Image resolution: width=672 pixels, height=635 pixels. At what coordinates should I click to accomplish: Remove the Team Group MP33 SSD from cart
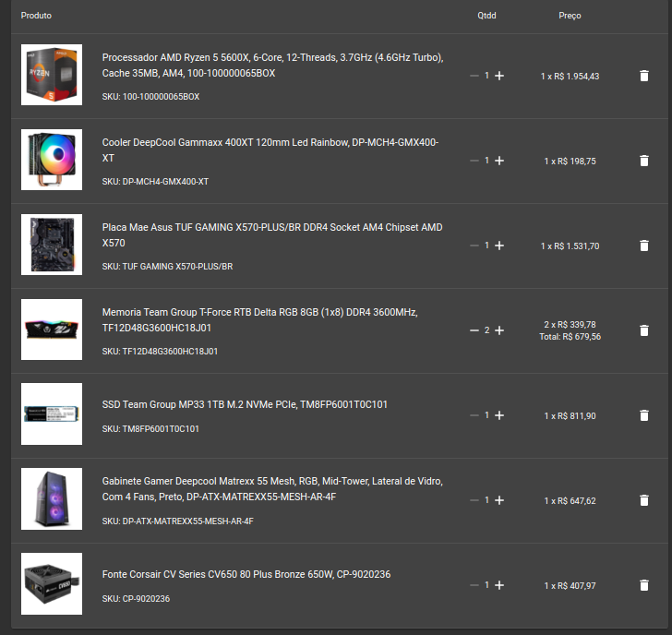click(x=643, y=415)
